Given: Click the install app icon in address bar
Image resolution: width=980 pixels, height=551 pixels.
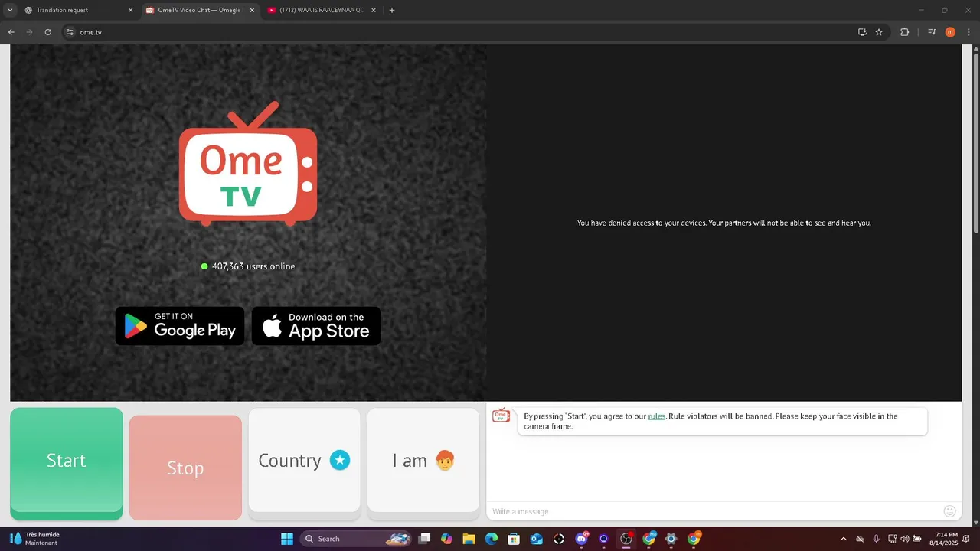Looking at the screenshot, I should click(862, 32).
